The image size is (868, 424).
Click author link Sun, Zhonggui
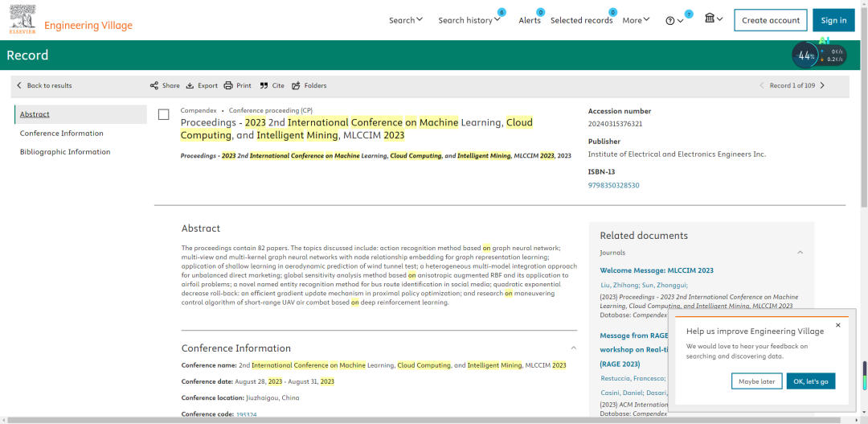(665, 286)
